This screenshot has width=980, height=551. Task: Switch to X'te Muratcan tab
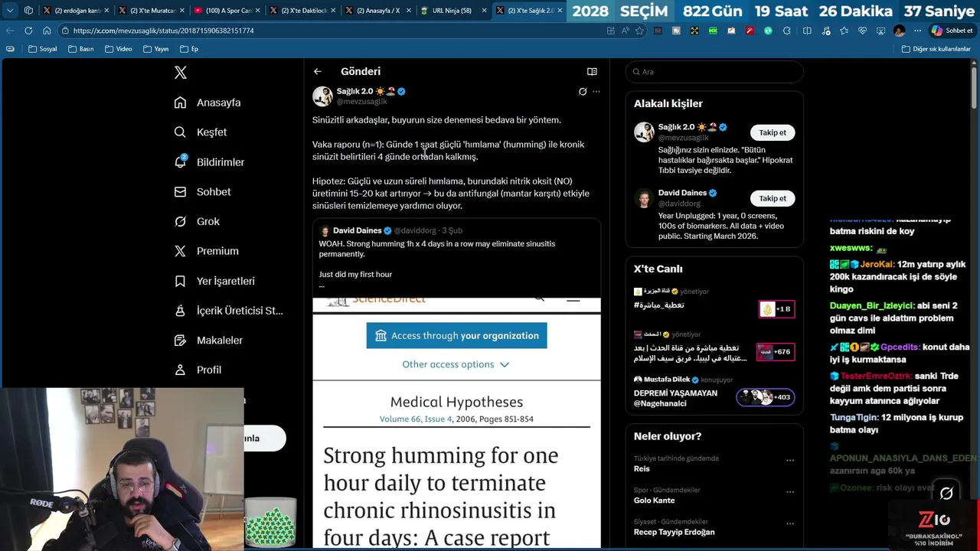click(152, 11)
